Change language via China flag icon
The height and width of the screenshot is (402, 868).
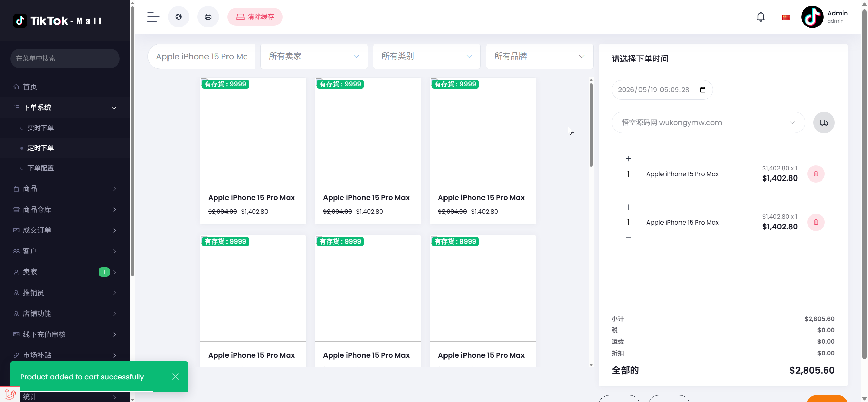(x=786, y=17)
